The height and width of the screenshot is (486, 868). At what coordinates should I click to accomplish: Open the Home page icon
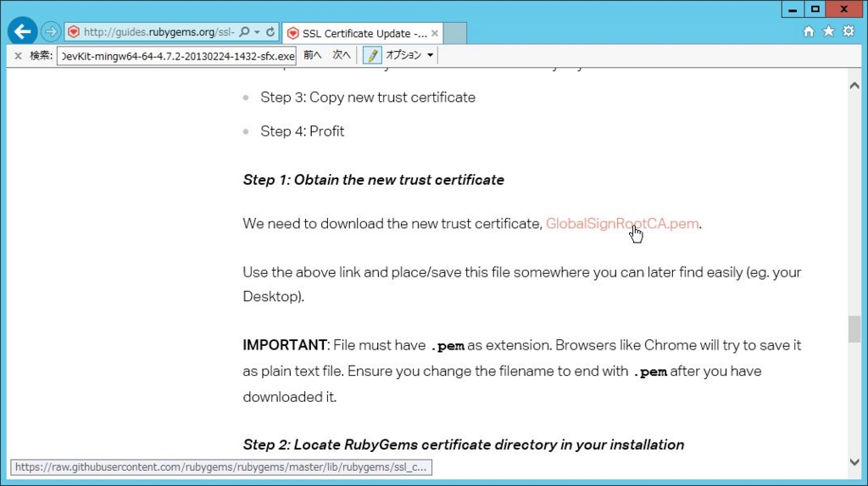(809, 31)
